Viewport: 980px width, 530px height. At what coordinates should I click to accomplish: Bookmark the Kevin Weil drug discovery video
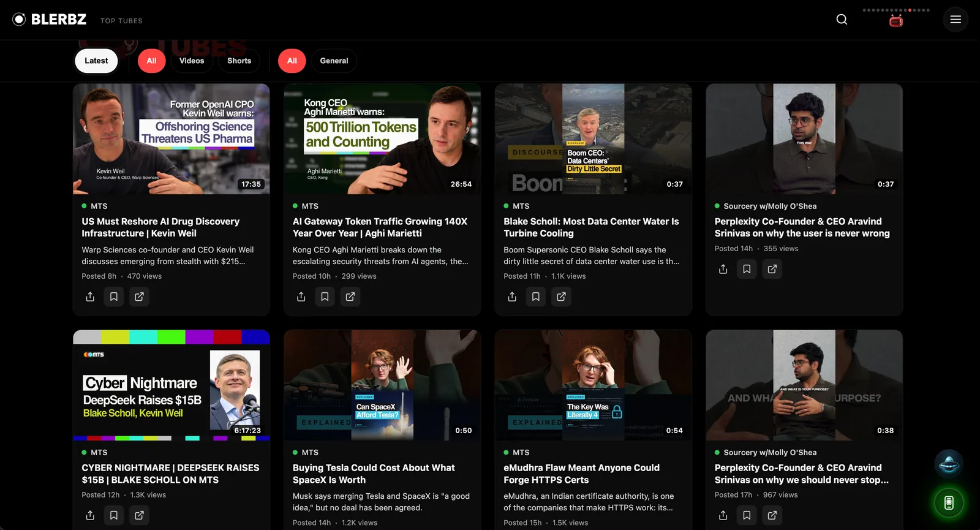114,297
